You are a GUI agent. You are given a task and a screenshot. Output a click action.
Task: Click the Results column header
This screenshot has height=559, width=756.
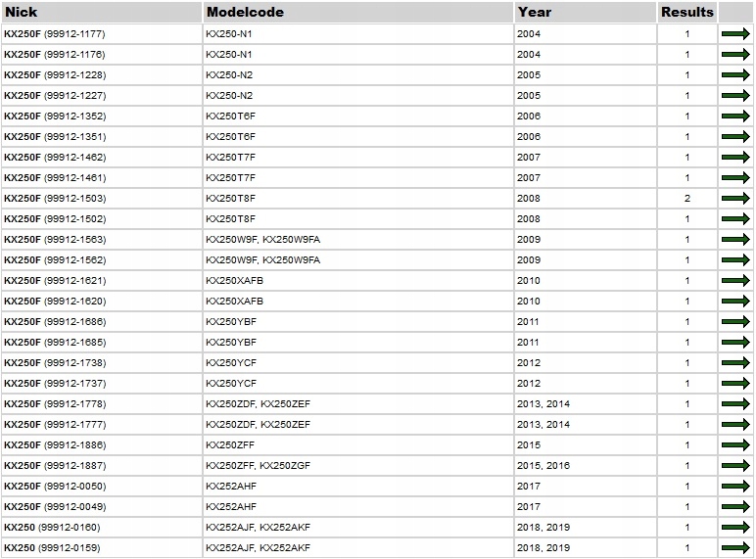pos(687,12)
